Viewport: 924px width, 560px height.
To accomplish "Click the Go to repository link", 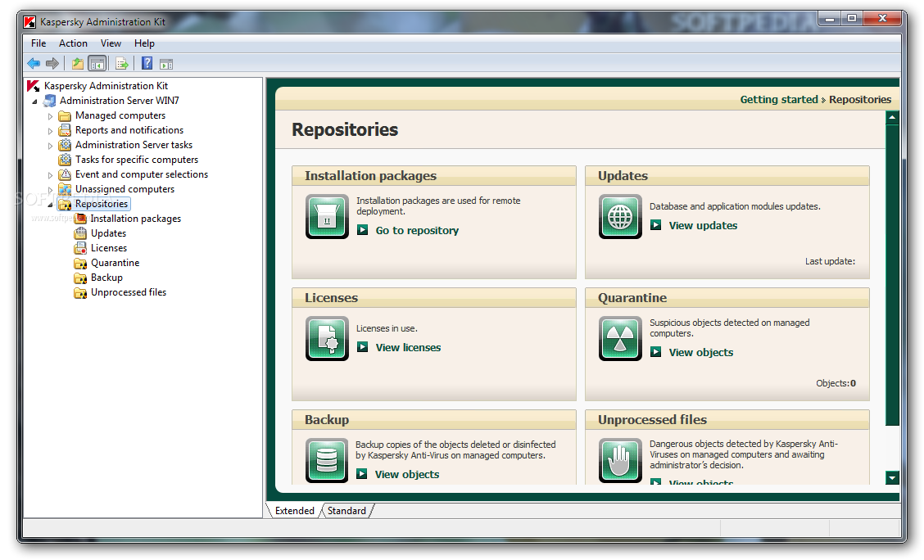I will pos(417,230).
